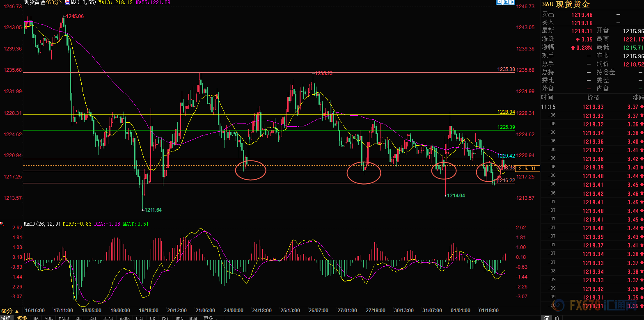Screen dimensions: 644x320
Task: Click the red circle icon beside MACD panel
Action: coord(2,223)
